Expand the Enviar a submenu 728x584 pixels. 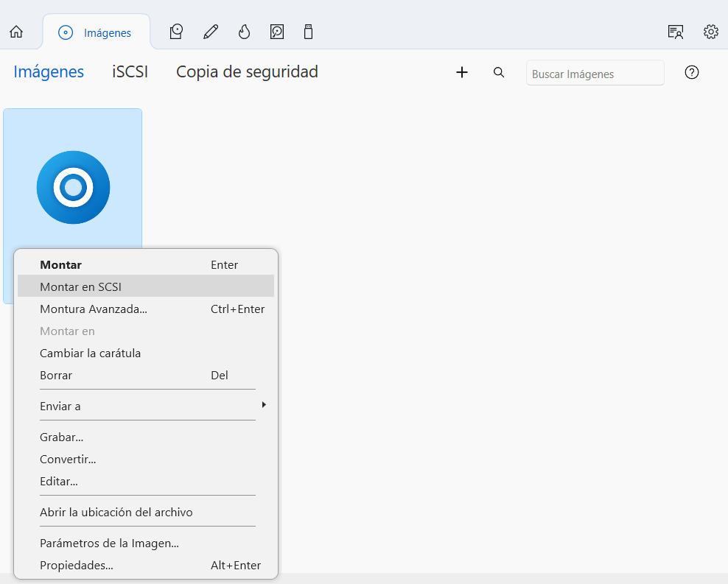point(146,407)
